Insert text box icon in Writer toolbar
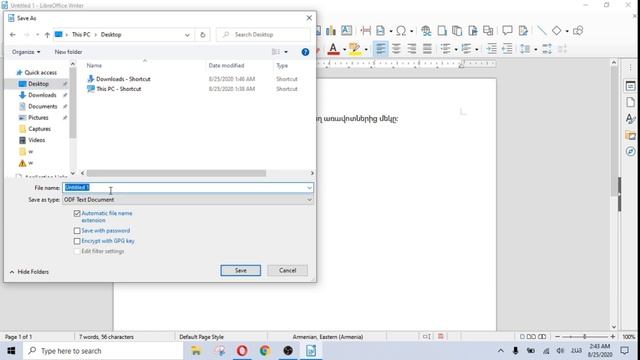The image size is (640, 360). tap(347, 30)
